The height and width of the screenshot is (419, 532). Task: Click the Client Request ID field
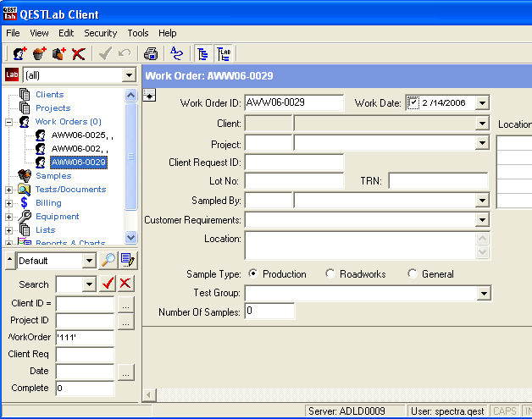pos(293,162)
